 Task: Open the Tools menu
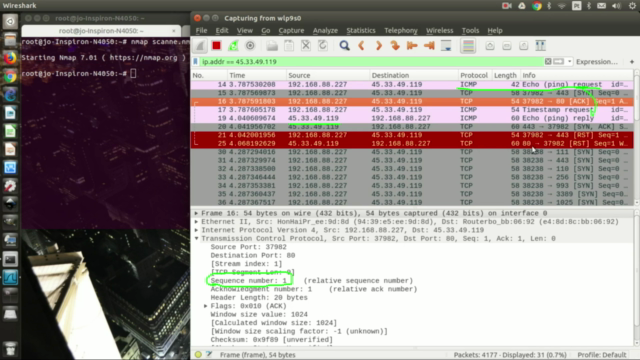[470, 31]
